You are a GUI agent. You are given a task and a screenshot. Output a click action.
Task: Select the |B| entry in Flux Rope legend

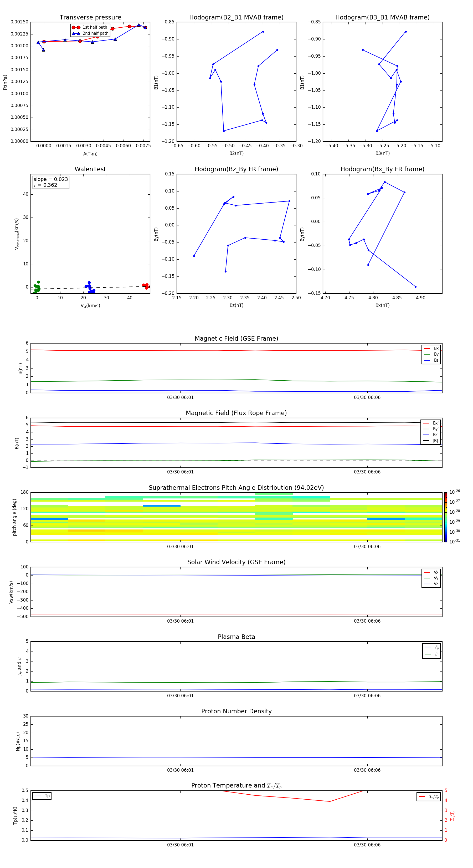tap(431, 441)
